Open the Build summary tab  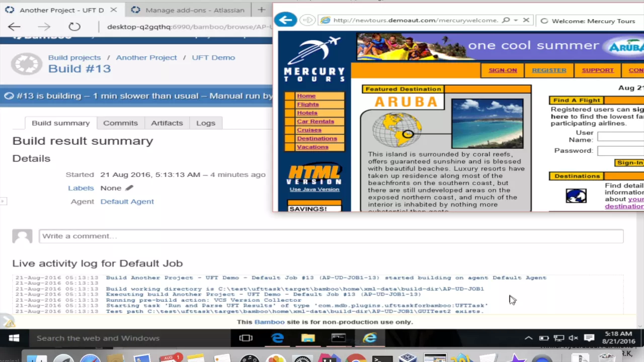(x=60, y=123)
